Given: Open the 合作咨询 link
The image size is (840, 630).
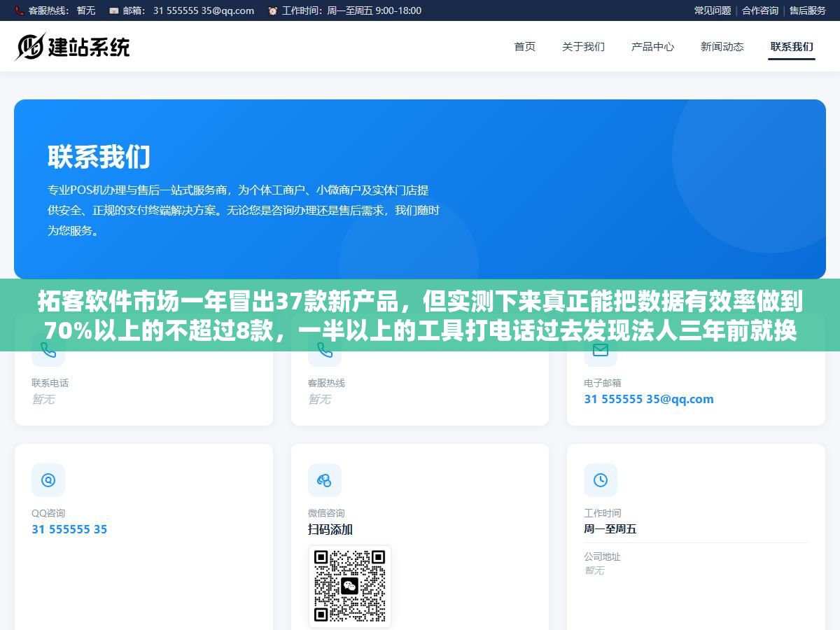Looking at the screenshot, I should click(760, 10).
